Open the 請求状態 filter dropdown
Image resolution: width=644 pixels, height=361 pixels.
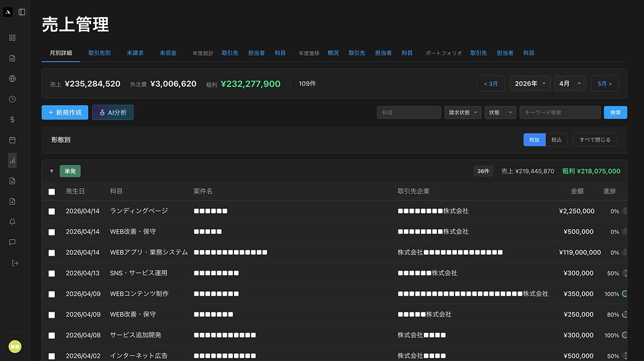point(462,113)
